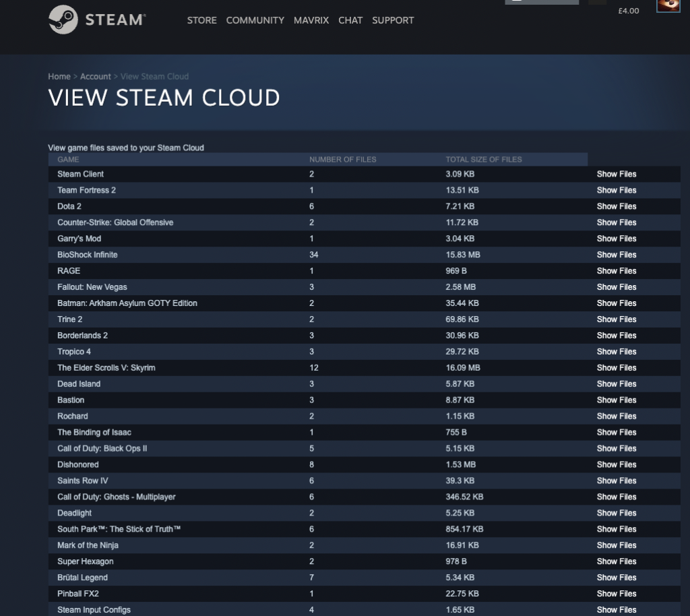The height and width of the screenshot is (616, 690).
Task: Click the 346.52 KB size value
Action: point(464,497)
